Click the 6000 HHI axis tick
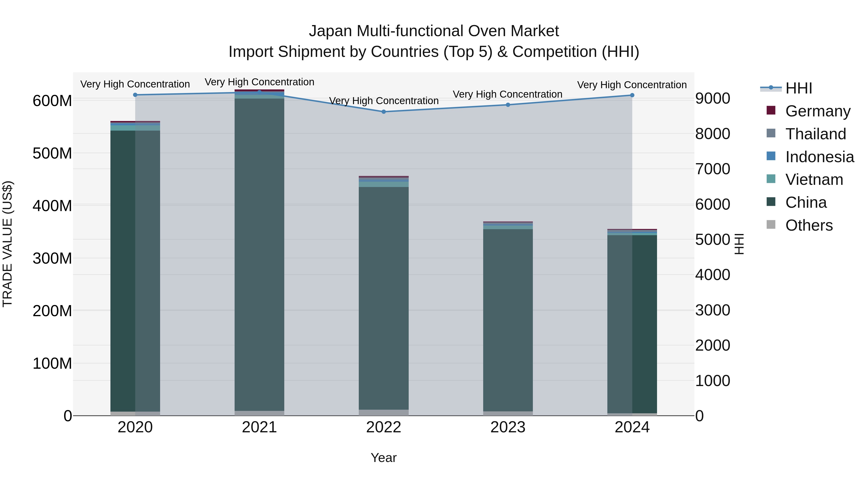Viewport: 868px width, 488px height. pos(713,204)
